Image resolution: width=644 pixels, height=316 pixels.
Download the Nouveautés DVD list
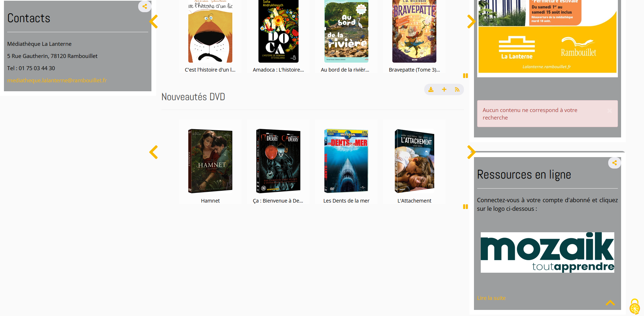click(x=431, y=89)
